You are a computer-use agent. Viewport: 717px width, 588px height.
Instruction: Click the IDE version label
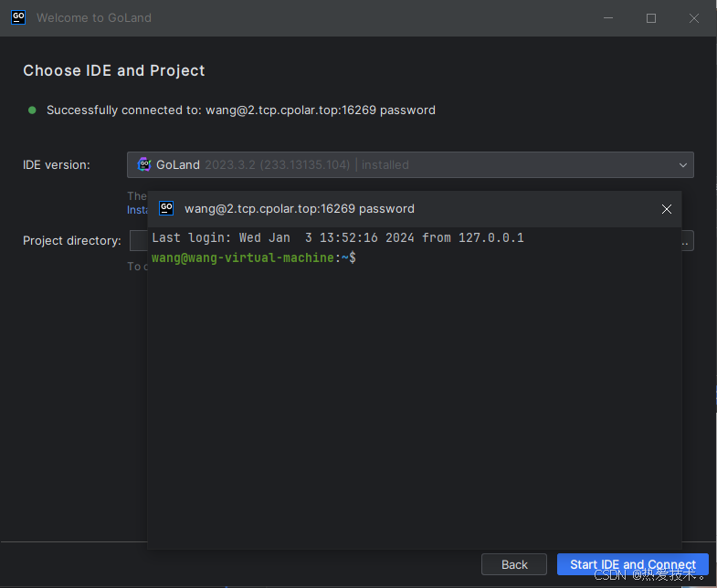point(57,165)
